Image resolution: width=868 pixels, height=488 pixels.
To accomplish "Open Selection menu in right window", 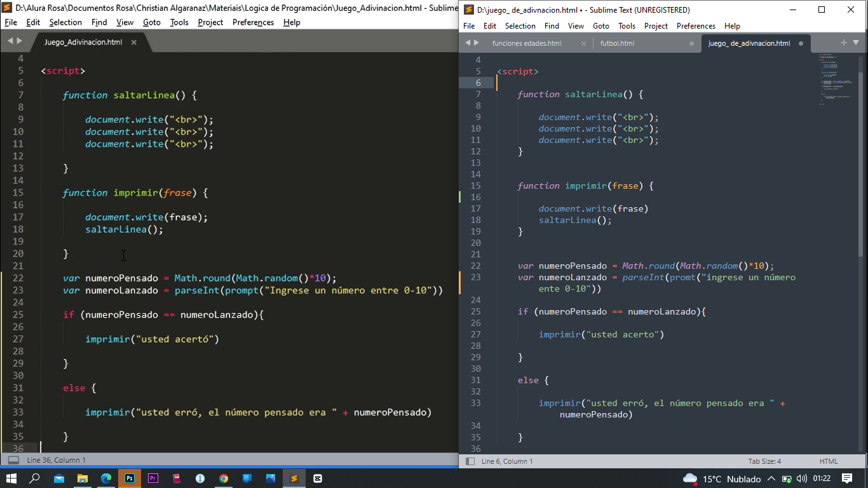I will [520, 26].
